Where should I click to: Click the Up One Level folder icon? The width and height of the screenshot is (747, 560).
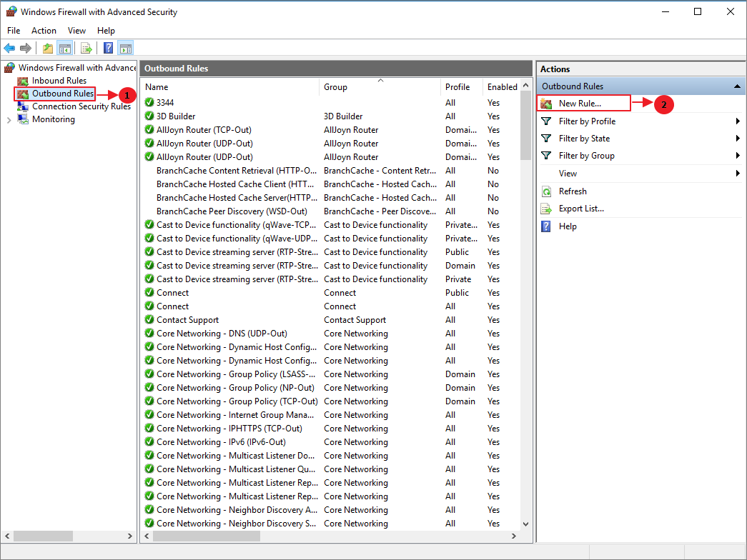(48, 48)
